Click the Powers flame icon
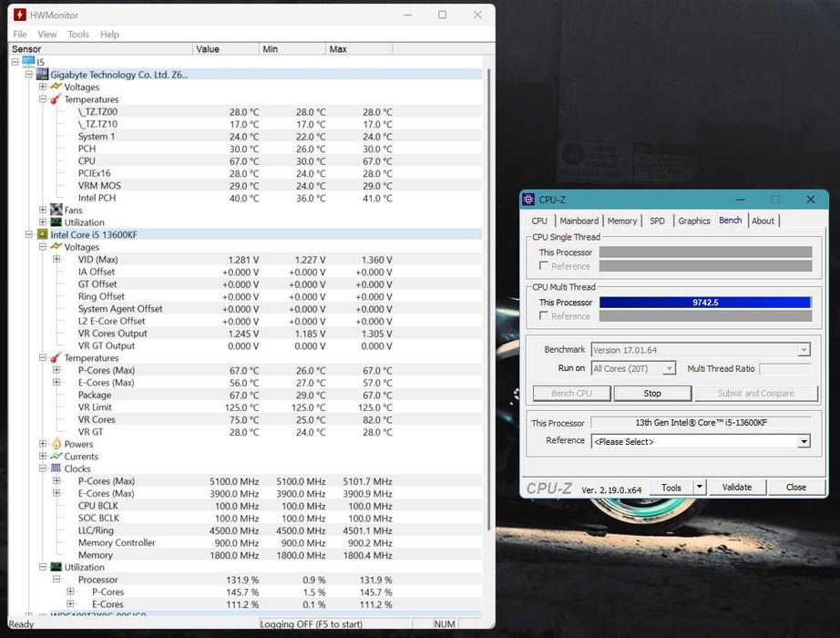This screenshot has height=638, width=840. click(x=56, y=444)
